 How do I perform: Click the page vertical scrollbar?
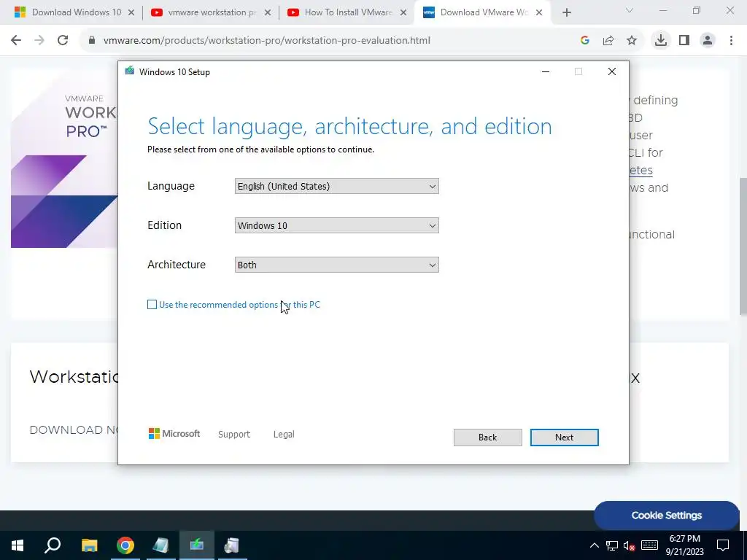(x=743, y=246)
